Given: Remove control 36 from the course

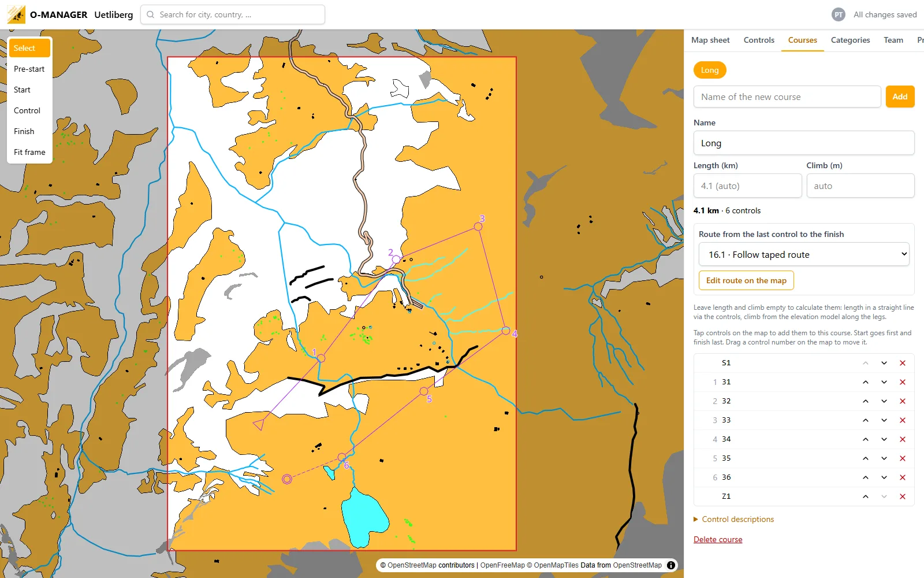Looking at the screenshot, I should (903, 477).
